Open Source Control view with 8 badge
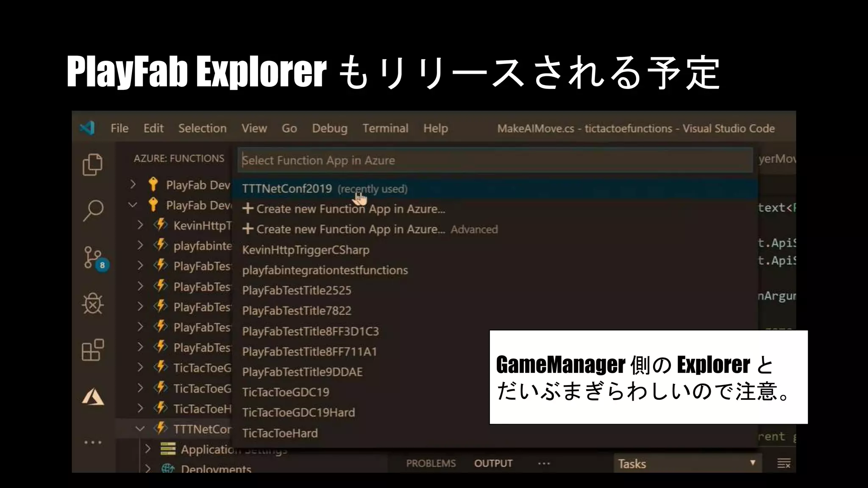868x488 pixels. pos(96,259)
